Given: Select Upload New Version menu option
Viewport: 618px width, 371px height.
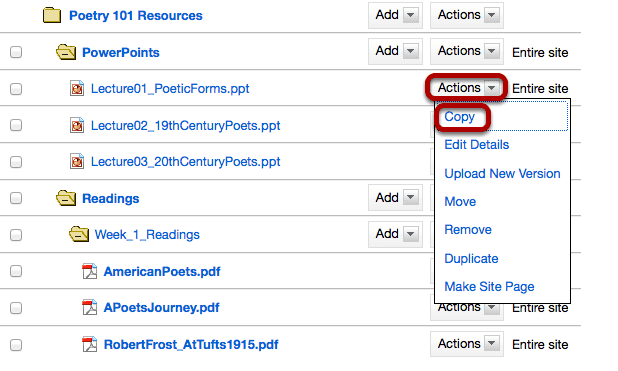Looking at the screenshot, I should tap(502, 173).
